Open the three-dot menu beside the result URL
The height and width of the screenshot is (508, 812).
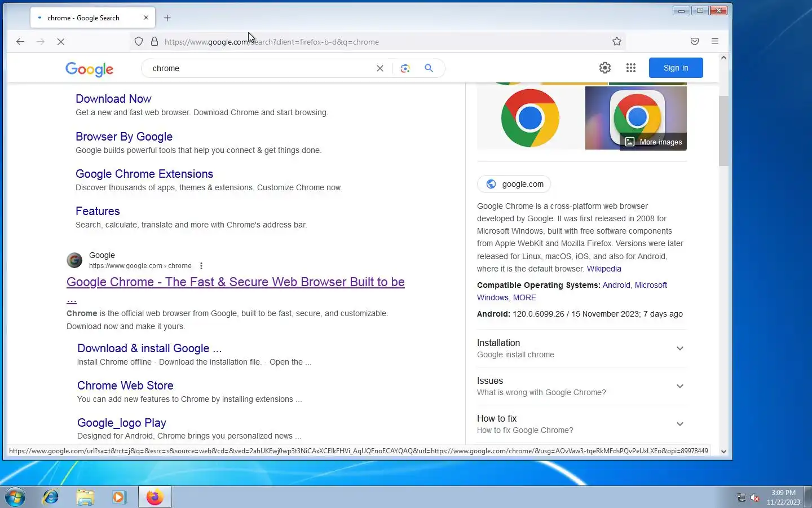[201, 266]
